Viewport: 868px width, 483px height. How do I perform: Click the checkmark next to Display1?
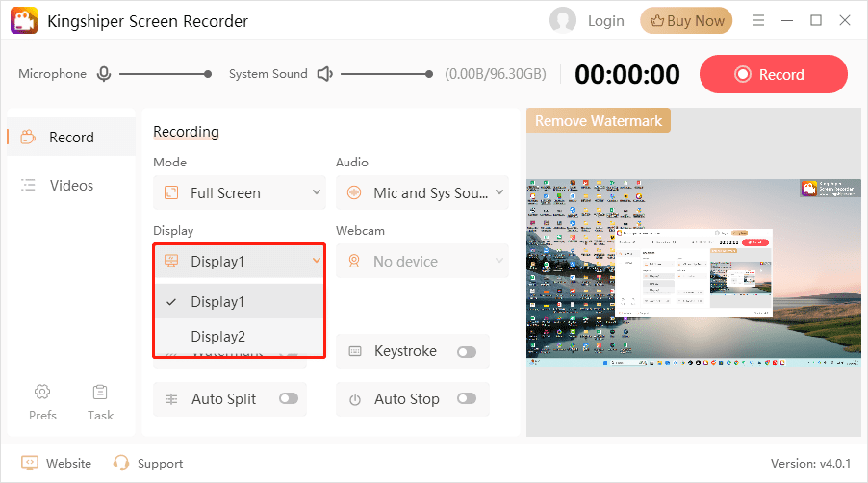(x=171, y=302)
